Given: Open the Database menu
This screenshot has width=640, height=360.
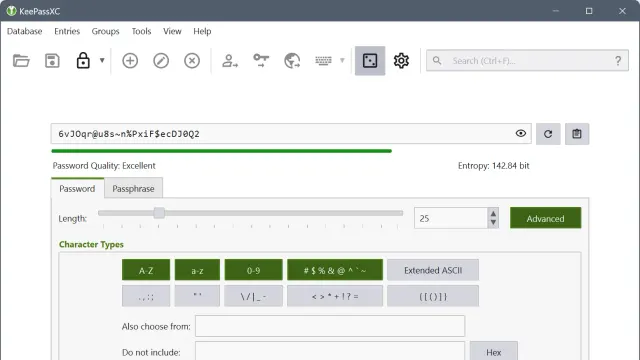Looking at the screenshot, I should point(24,31).
